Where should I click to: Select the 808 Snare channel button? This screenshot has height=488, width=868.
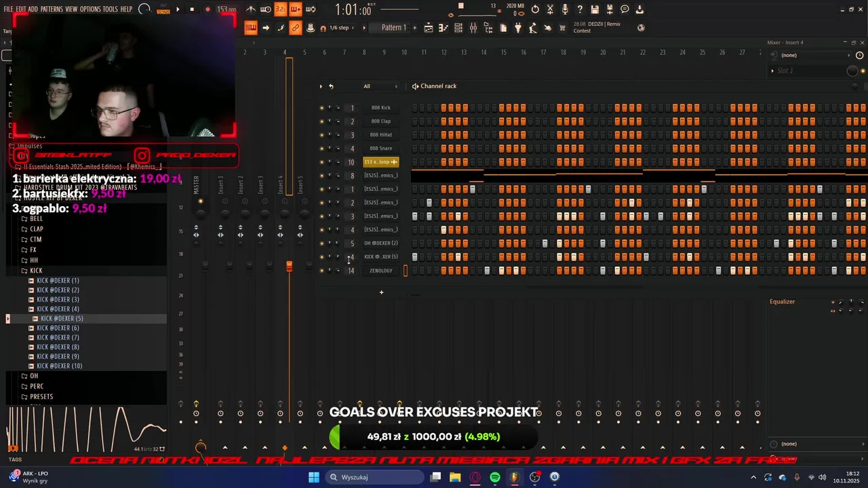coord(380,148)
